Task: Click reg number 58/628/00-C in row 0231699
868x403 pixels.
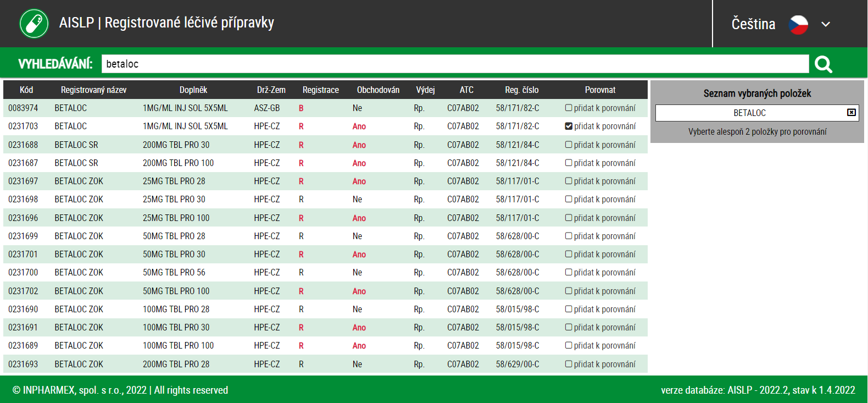Action: coord(518,236)
